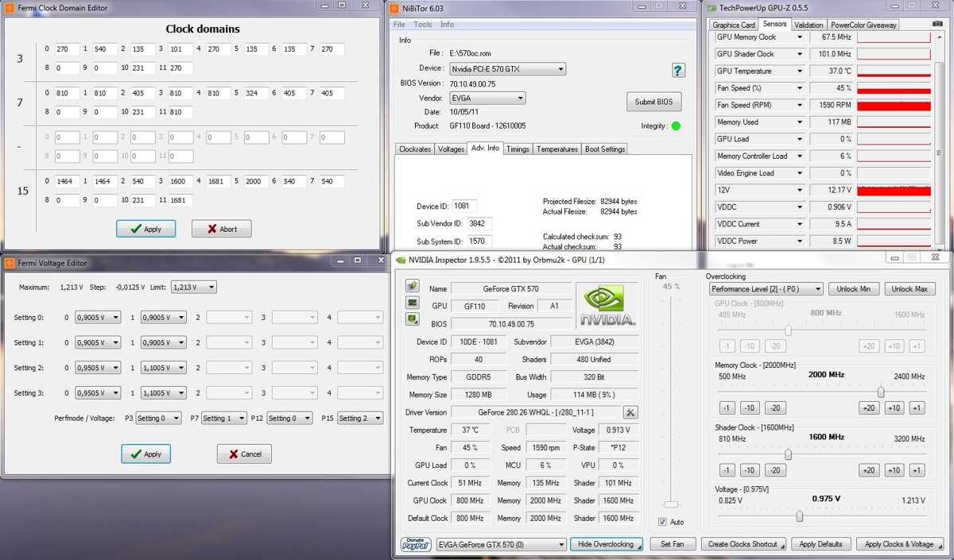Click the Unlock Min button

pyautogui.click(x=853, y=289)
